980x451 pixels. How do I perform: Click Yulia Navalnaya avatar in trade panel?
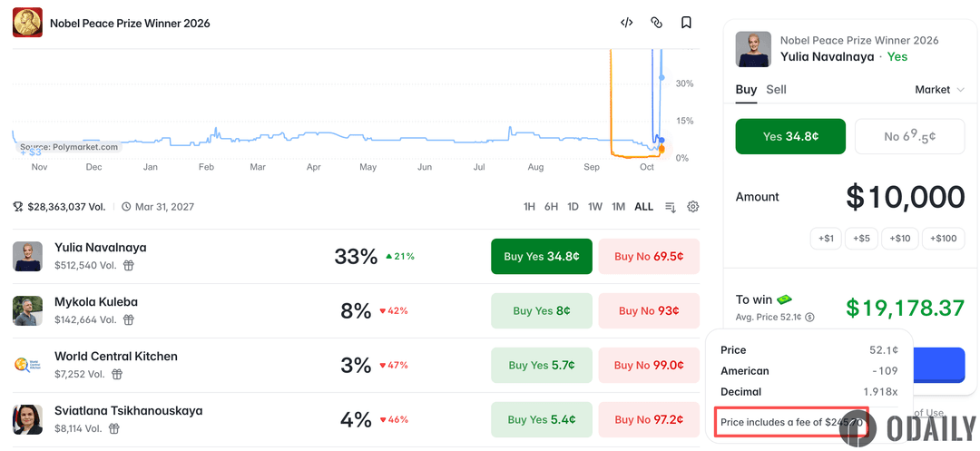point(753,49)
